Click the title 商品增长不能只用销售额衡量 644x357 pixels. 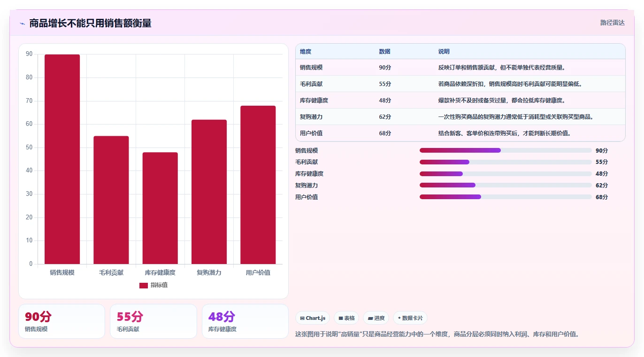tap(90, 23)
